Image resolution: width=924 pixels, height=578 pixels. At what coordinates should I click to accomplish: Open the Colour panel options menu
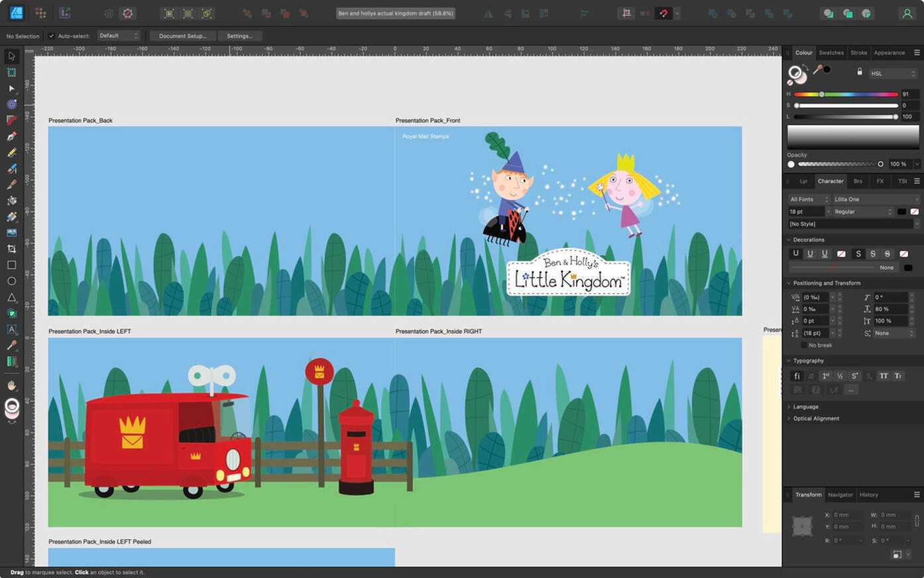coord(917,52)
